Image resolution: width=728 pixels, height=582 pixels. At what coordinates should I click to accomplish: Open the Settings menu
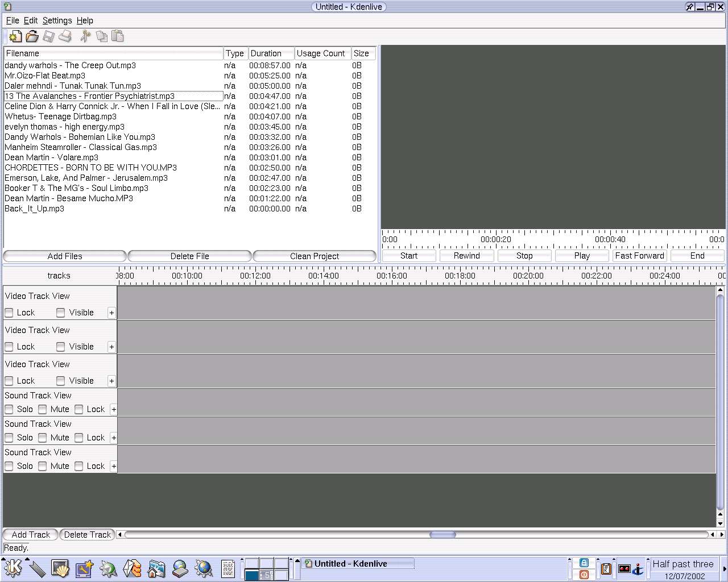point(57,20)
